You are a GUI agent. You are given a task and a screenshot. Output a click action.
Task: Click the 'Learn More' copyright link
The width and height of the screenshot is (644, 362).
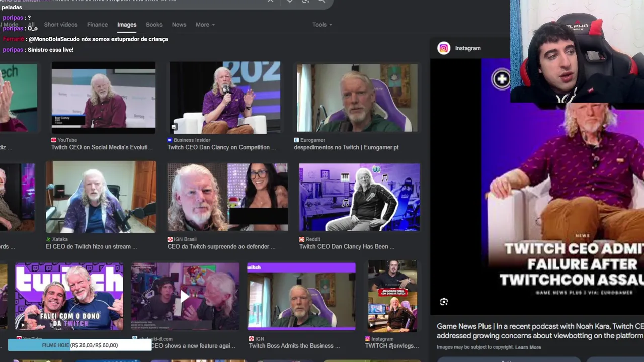coord(528,347)
